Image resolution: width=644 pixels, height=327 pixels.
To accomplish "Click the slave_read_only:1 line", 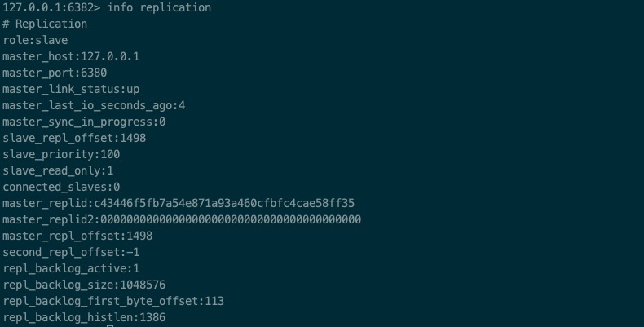I will (58, 170).
